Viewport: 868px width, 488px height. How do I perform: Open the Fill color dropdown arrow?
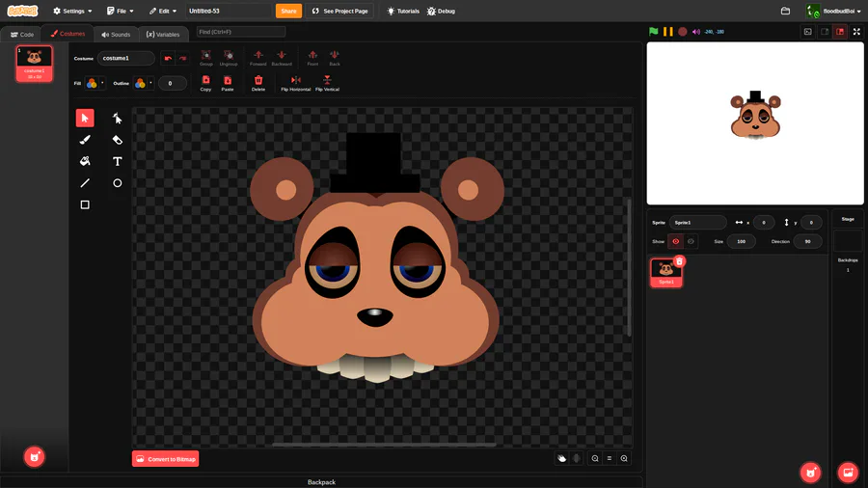[102, 83]
